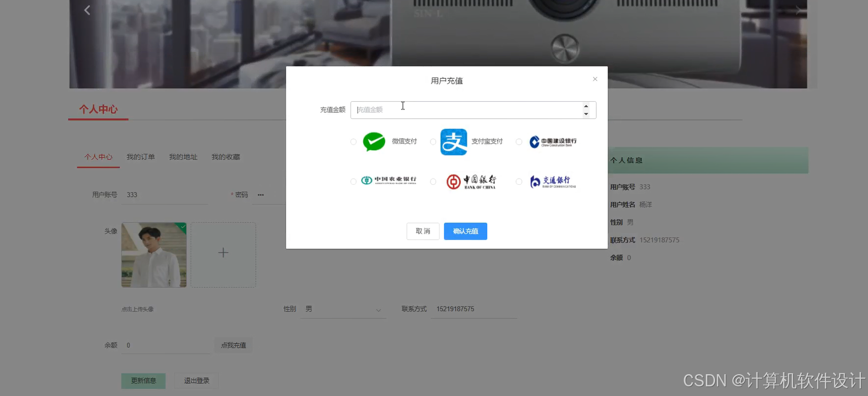Image resolution: width=868 pixels, height=396 pixels.
Task: Click the 个人信息 panel header
Action: click(708, 161)
